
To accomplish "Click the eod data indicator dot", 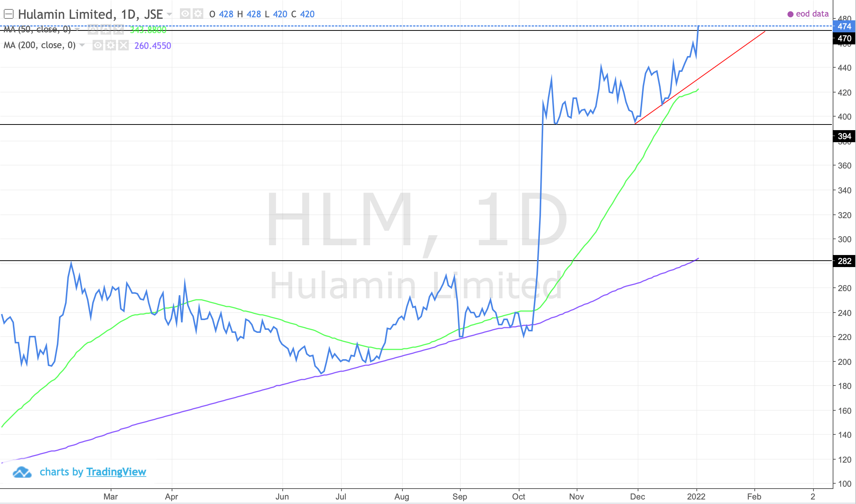I will tap(791, 14).
